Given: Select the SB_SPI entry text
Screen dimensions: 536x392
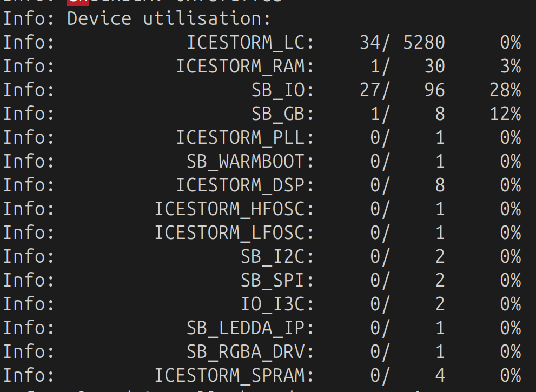Looking at the screenshot, I should (x=277, y=280).
